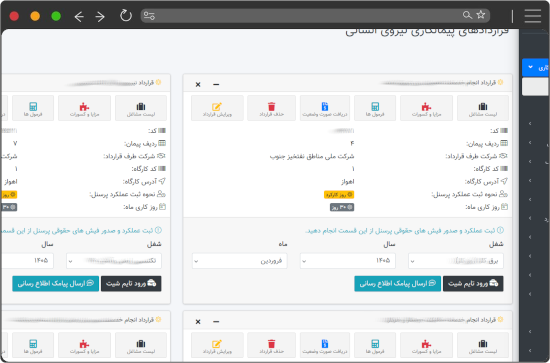The width and height of the screenshot is (550, 363).
Task: Open لیست مشاغل in bottom-right contract card
Action: tap(483, 345)
